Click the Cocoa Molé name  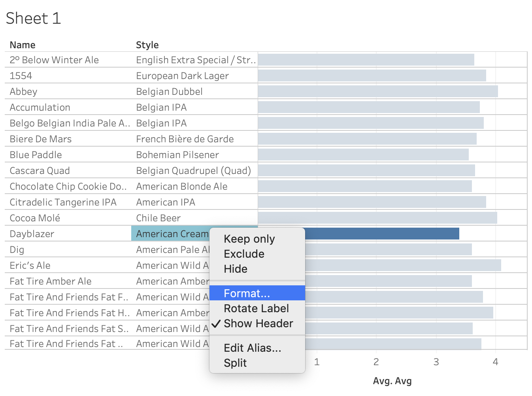[35, 218]
